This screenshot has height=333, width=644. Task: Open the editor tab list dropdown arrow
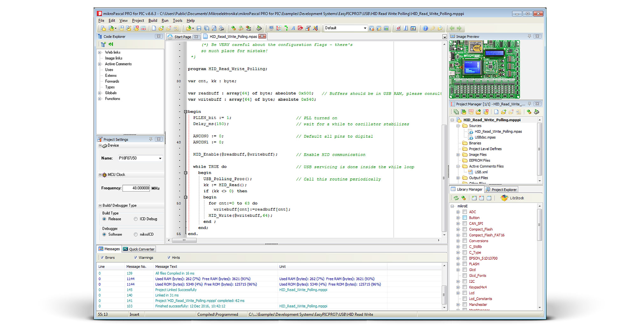click(x=444, y=37)
